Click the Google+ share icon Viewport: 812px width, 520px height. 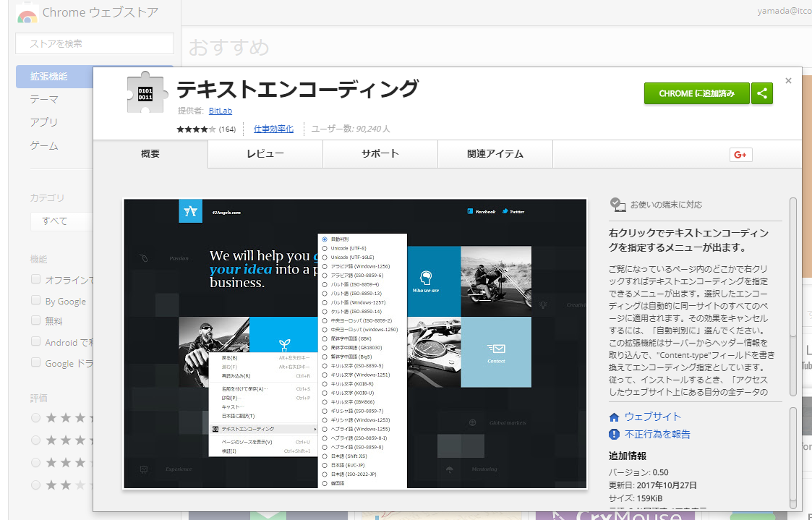click(x=740, y=154)
